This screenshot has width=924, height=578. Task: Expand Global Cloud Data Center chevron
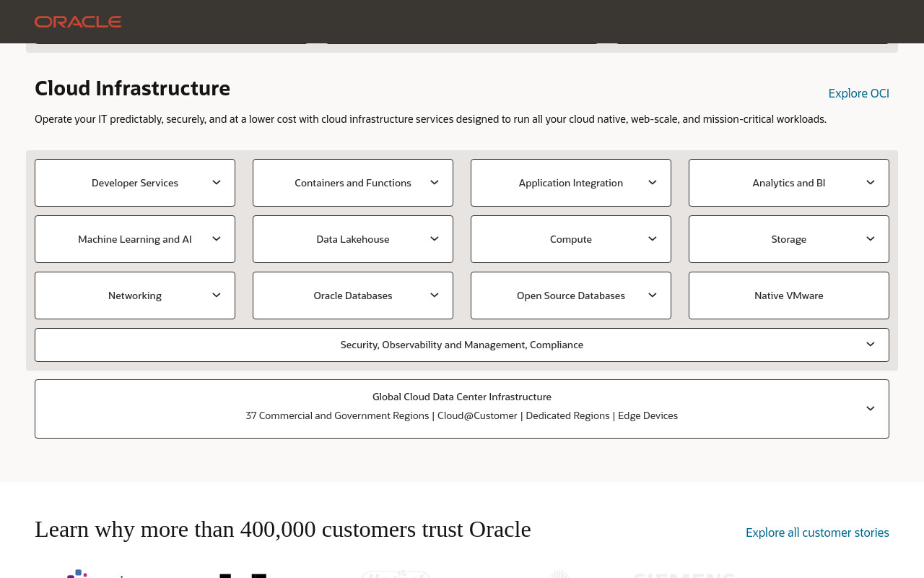(x=871, y=408)
